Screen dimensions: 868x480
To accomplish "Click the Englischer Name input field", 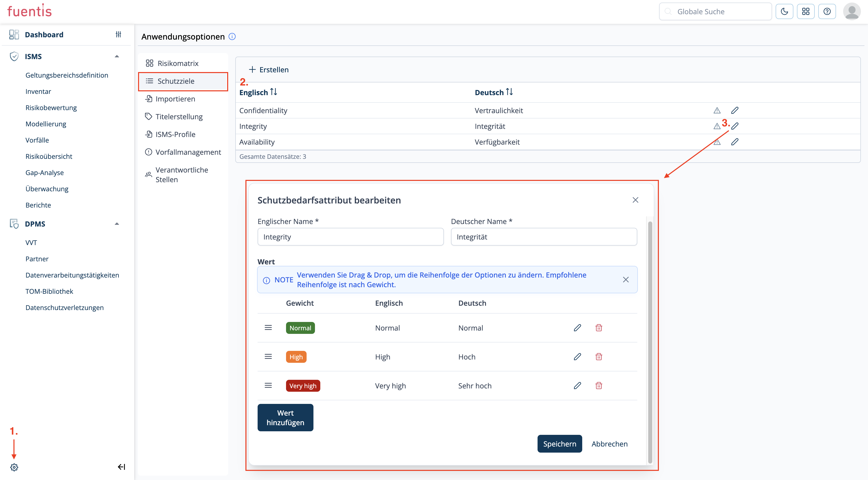I will 350,237.
